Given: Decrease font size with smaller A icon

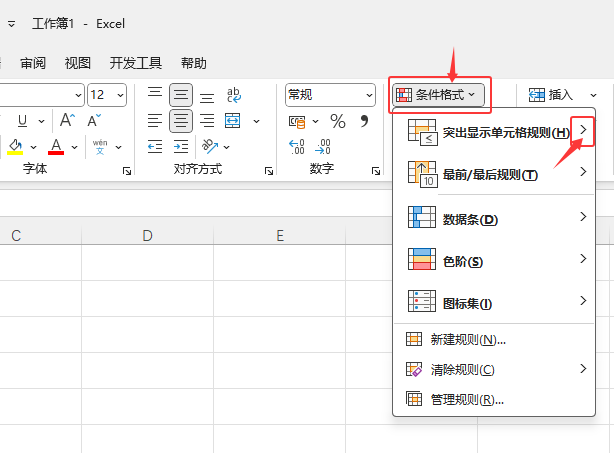Looking at the screenshot, I should pyautogui.click(x=94, y=120).
